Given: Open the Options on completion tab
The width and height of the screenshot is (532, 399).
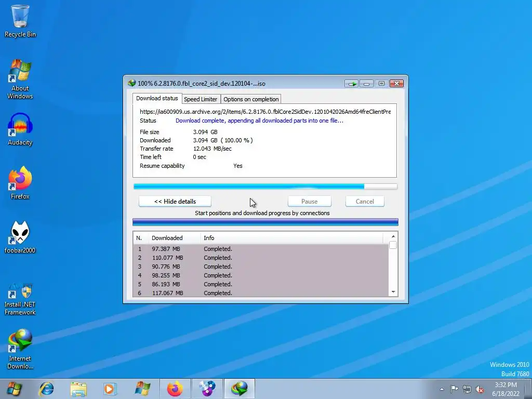Looking at the screenshot, I should tap(251, 99).
